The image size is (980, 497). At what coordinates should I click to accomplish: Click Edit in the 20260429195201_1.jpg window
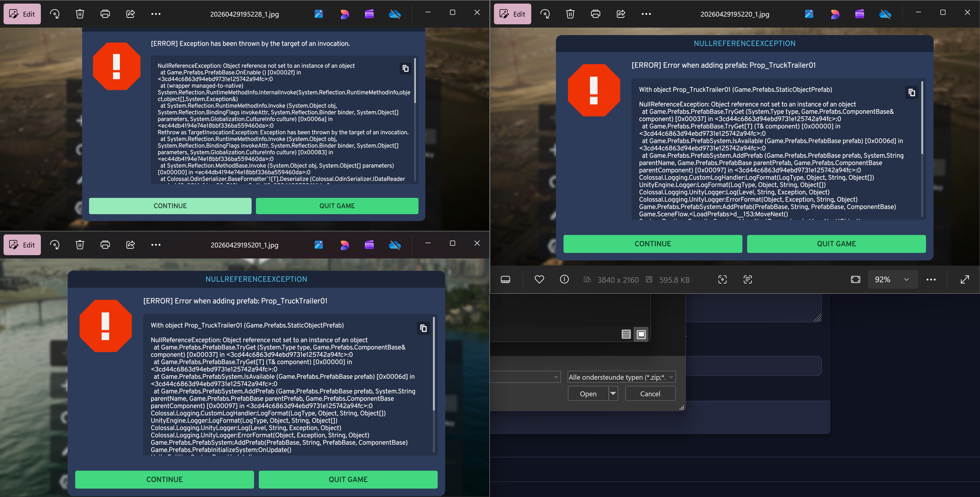tap(22, 245)
